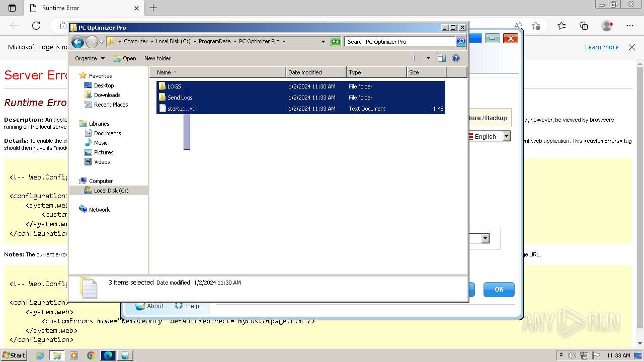Click the Open toolbar button
644x362 pixels.
[x=125, y=58]
